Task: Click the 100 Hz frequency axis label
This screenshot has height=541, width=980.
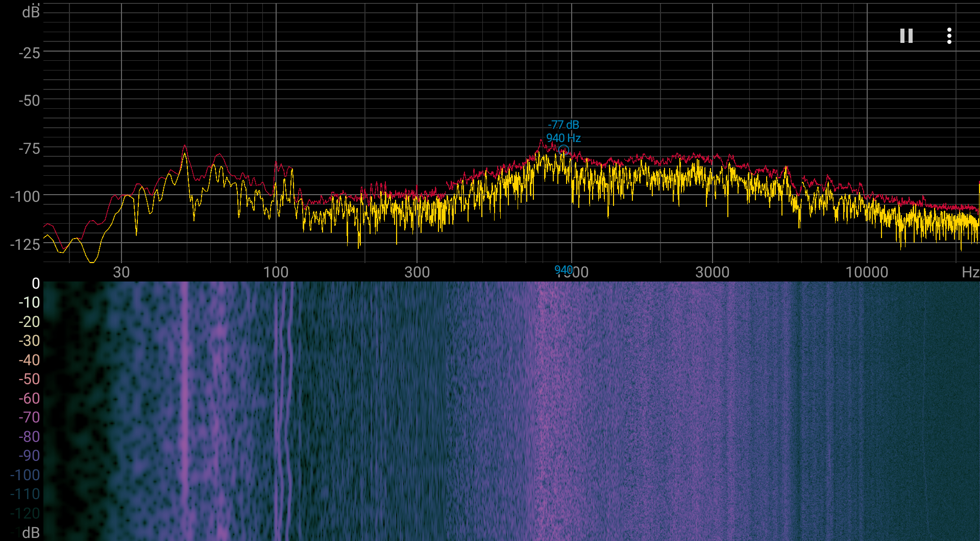Action: click(276, 272)
